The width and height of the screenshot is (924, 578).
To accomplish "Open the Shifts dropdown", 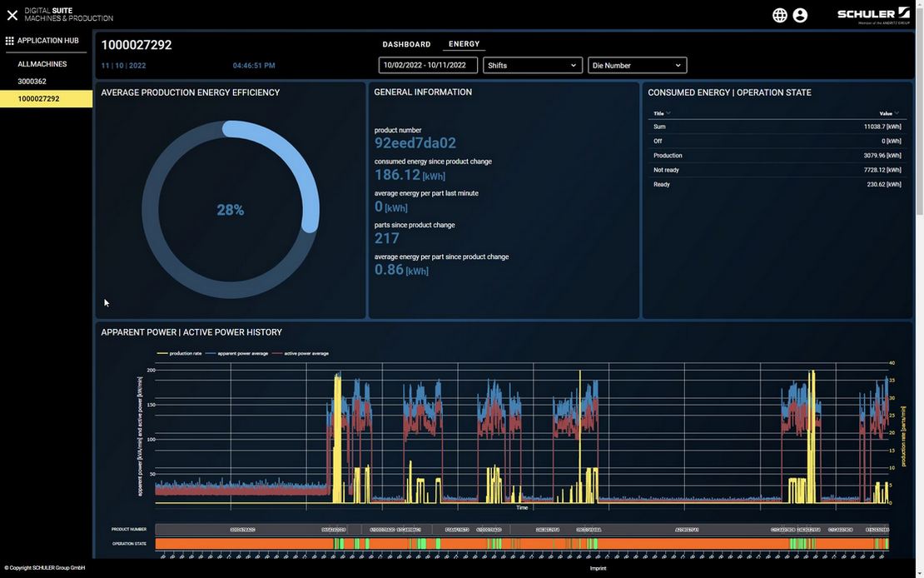I will coord(532,66).
